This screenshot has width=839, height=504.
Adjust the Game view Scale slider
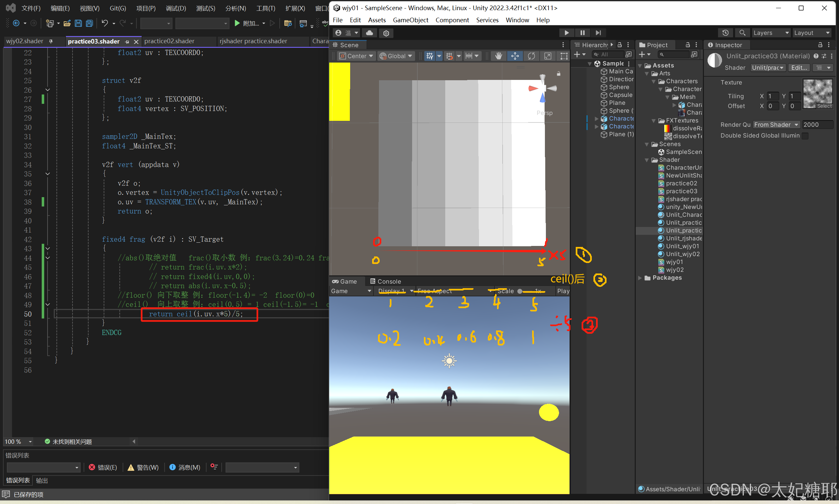coord(520,291)
